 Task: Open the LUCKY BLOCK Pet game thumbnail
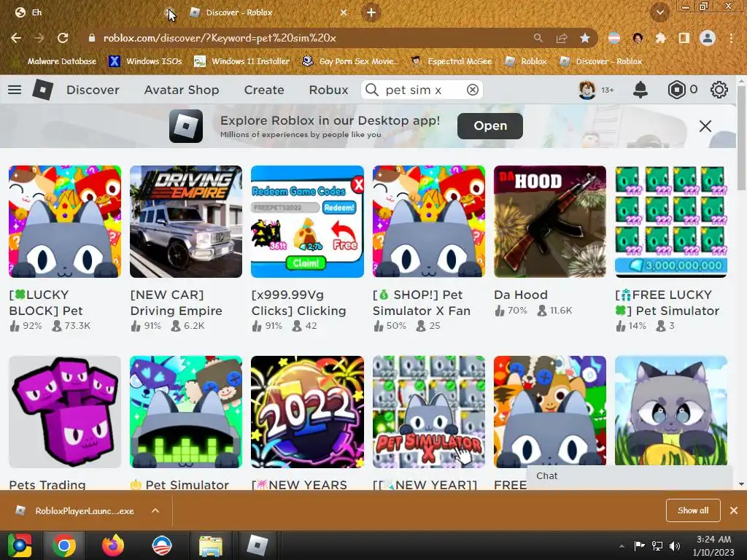pos(65,222)
